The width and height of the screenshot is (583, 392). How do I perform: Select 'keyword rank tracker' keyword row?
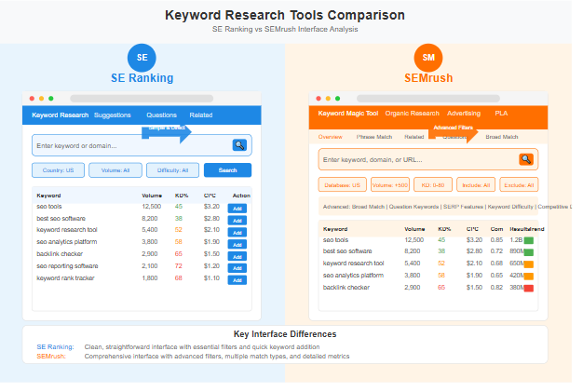(142, 277)
